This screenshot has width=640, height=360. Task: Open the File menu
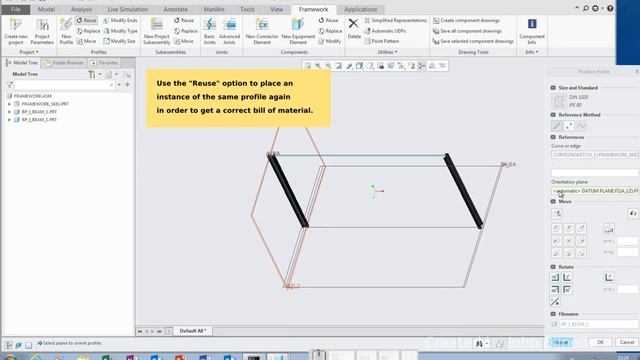(16, 9)
